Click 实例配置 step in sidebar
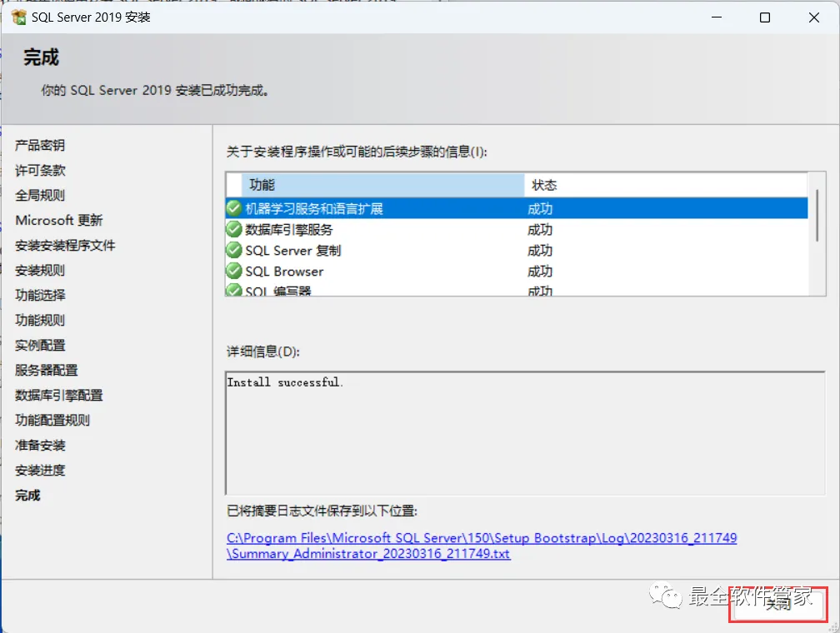840x633 pixels. (x=40, y=345)
